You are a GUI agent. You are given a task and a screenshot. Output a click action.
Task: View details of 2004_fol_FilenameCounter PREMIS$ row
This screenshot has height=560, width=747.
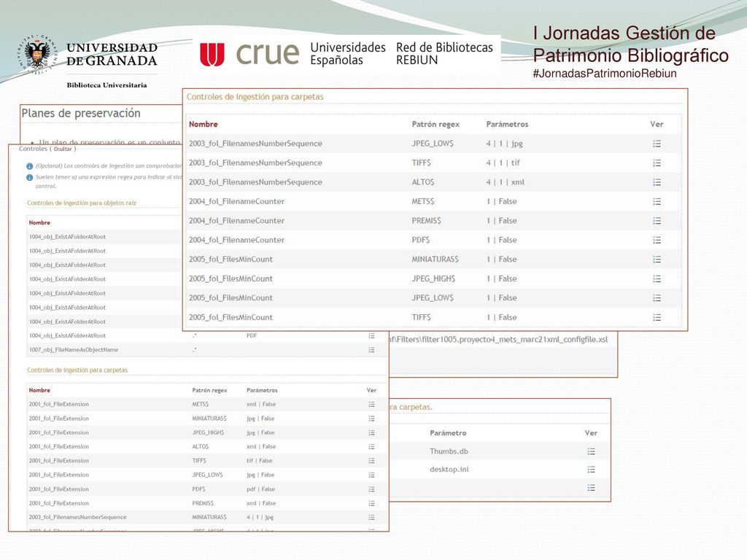click(657, 221)
